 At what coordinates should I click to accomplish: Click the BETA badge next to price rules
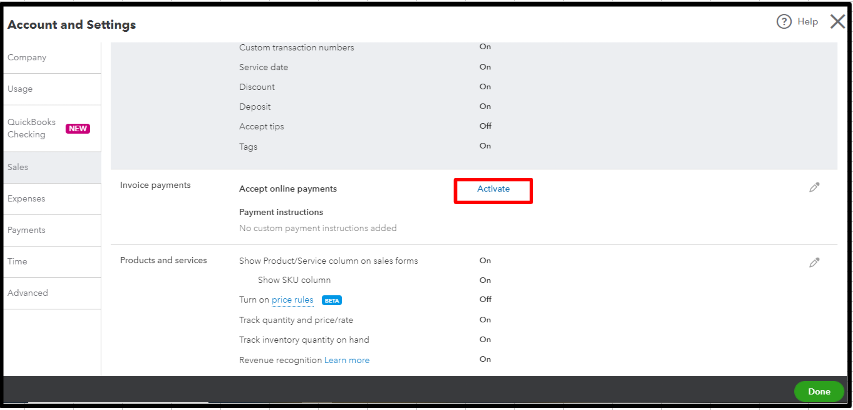(x=332, y=300)
